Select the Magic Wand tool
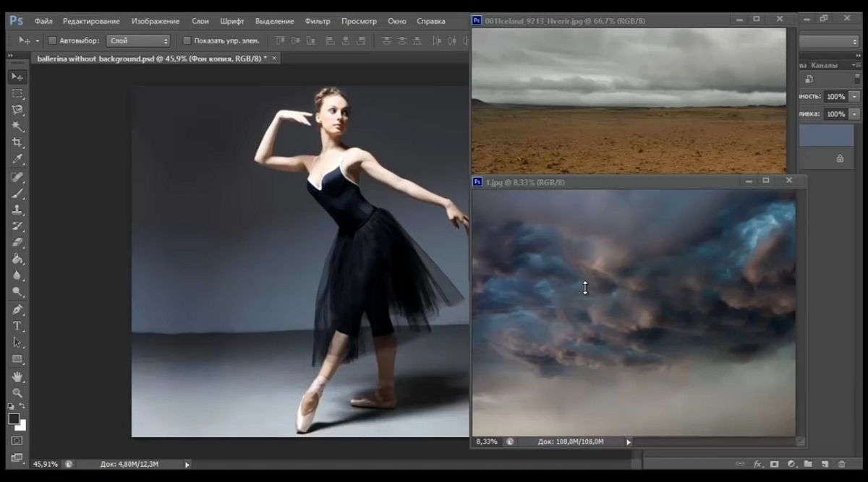868x482 pixels. [x=17, y=126]
